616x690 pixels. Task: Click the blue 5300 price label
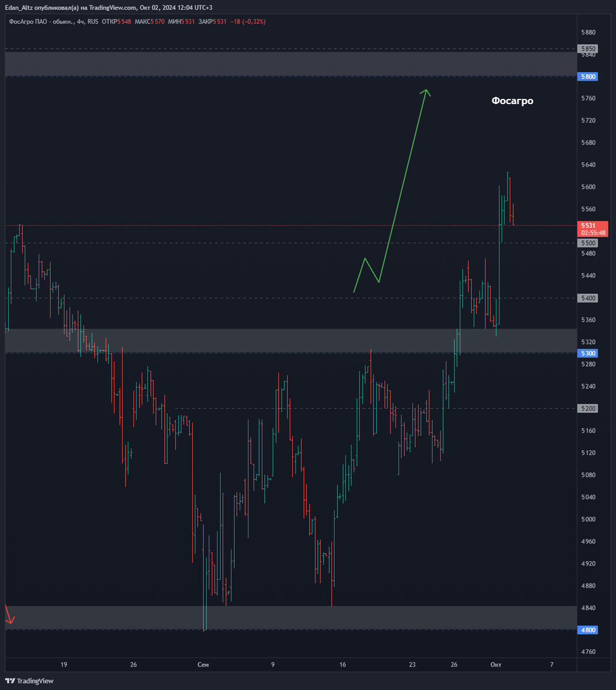[x=588, y=353]
